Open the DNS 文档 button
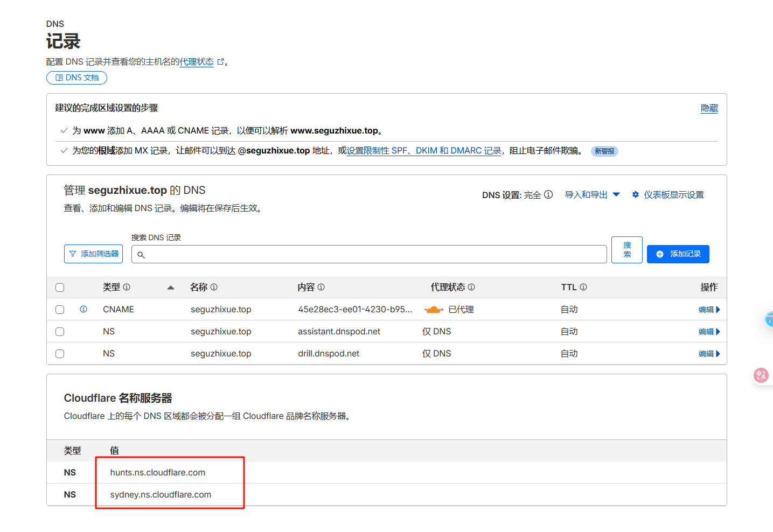This screenshot has height=532, width=773. click(77, 78)
